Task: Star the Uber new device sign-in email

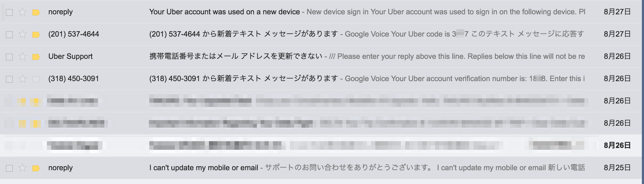Action: (23, 12)
